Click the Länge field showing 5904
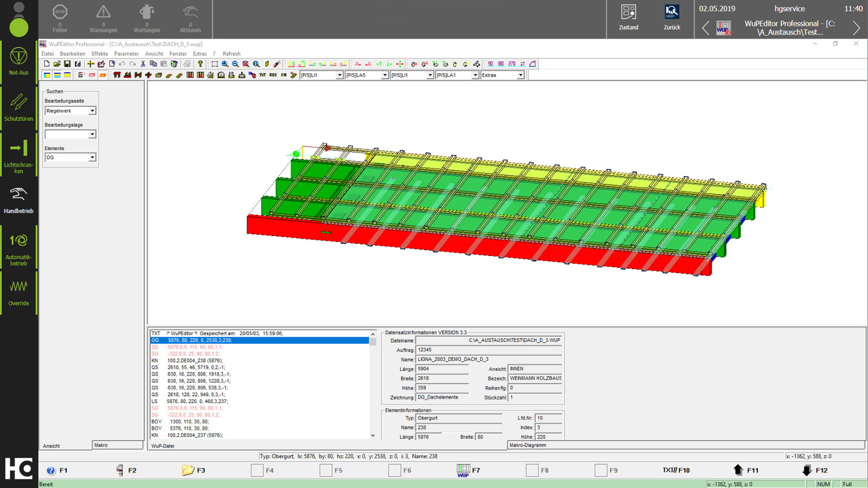This screenshot has height=488, width=868. click(x=442, y=369)
